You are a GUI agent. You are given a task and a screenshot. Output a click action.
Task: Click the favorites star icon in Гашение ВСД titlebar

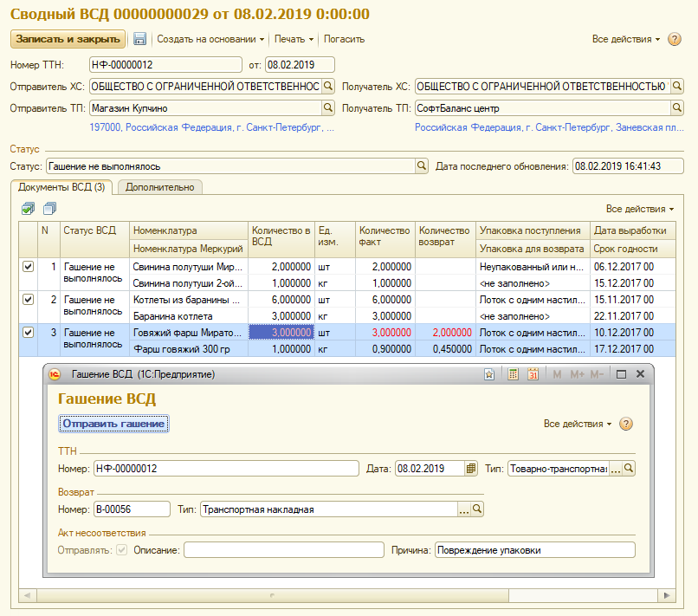click(x=489, y=374)
